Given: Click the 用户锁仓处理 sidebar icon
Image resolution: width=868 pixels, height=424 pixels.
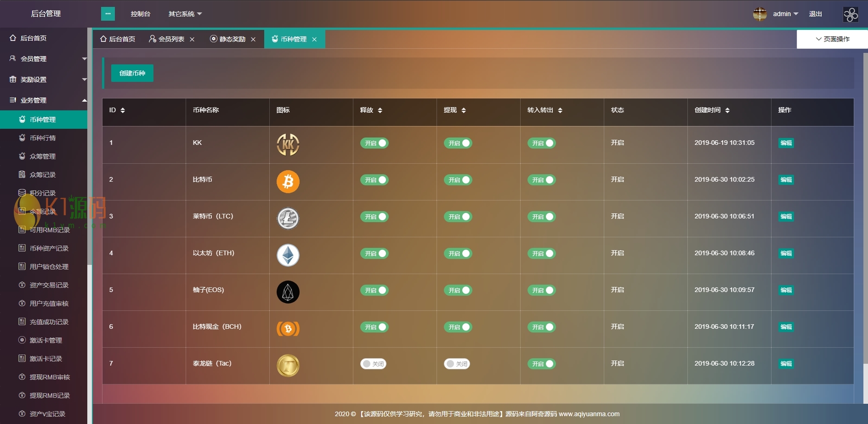Looking at the screenshot, I should coord(22,266).
